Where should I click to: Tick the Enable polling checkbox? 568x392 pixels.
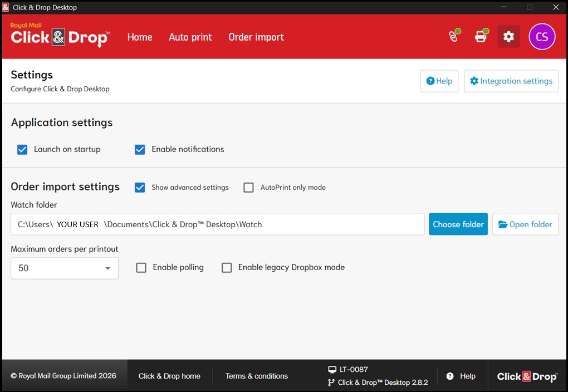[x=141, y=268]
